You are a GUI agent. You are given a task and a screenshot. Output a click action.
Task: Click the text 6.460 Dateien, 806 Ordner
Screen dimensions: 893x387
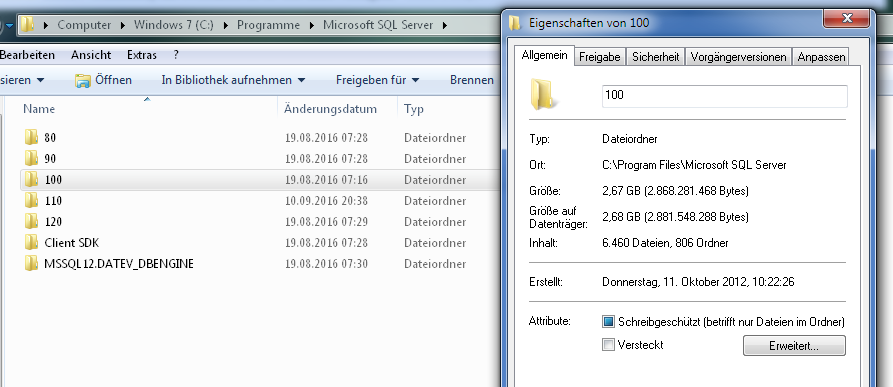pos(665,243)
